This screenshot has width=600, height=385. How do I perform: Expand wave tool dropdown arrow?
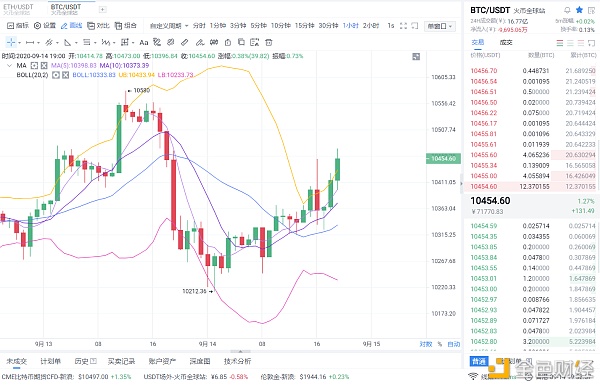click(x=114, y=43)
